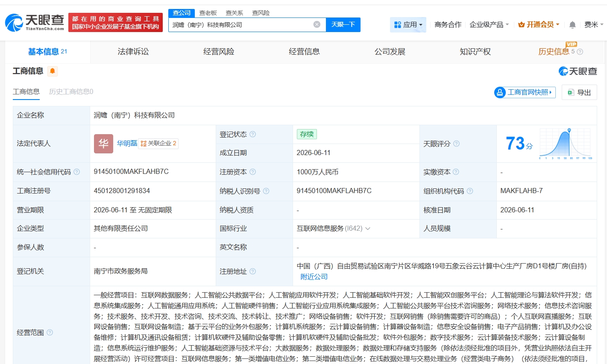Image resolution: width=607 pixels, height=364 pixels.
Task: Click the red 都在用的商业查询工具 banner
Action: (x=115, y=23)
